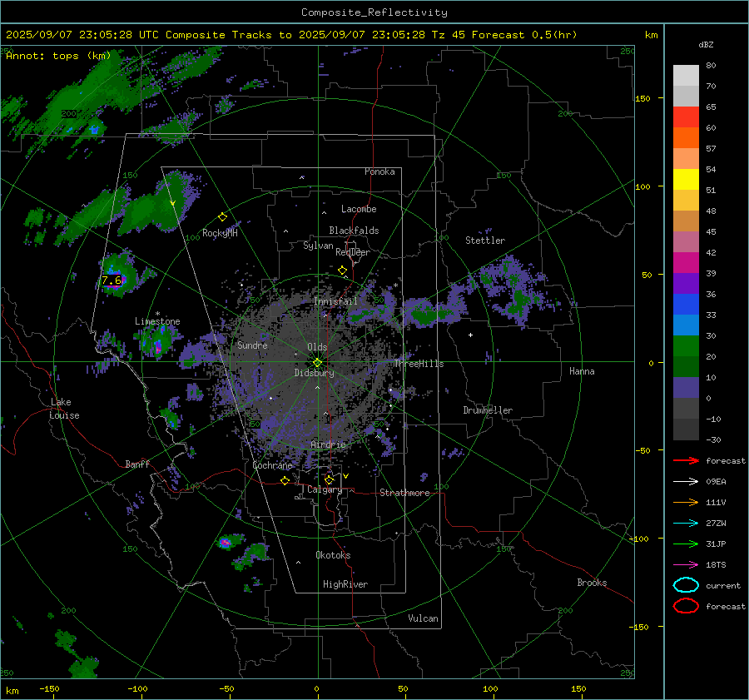Click the magenta 18TS track arrow
Image resolution: width=749 pixels, height=700 pixels.
[x=686, y=565]
